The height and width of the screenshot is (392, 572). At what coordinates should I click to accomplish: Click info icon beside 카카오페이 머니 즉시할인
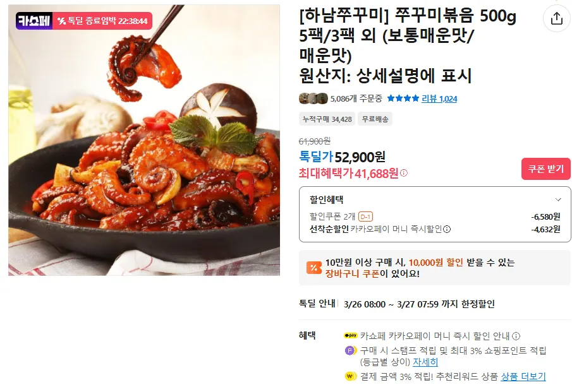coord(447,229)
